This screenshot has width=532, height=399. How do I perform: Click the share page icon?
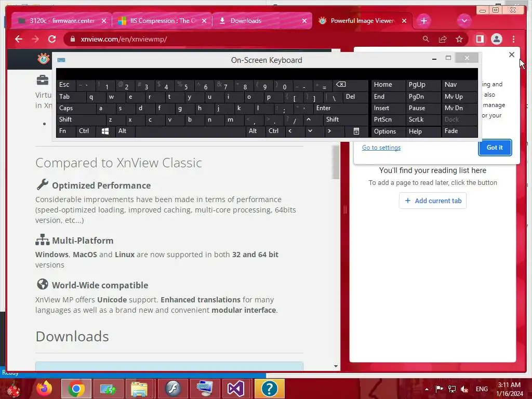(443, 39)
